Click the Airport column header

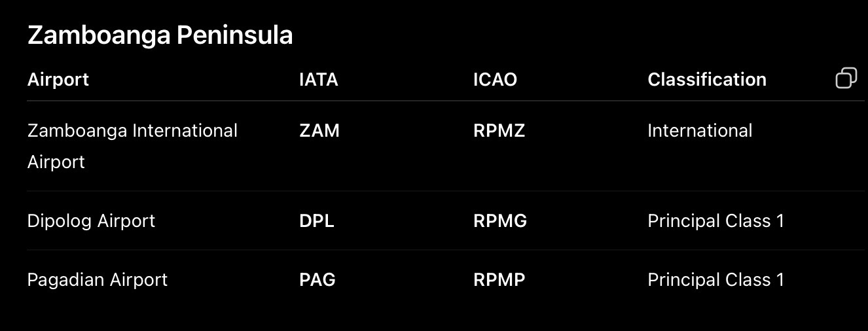coord(58,79)
